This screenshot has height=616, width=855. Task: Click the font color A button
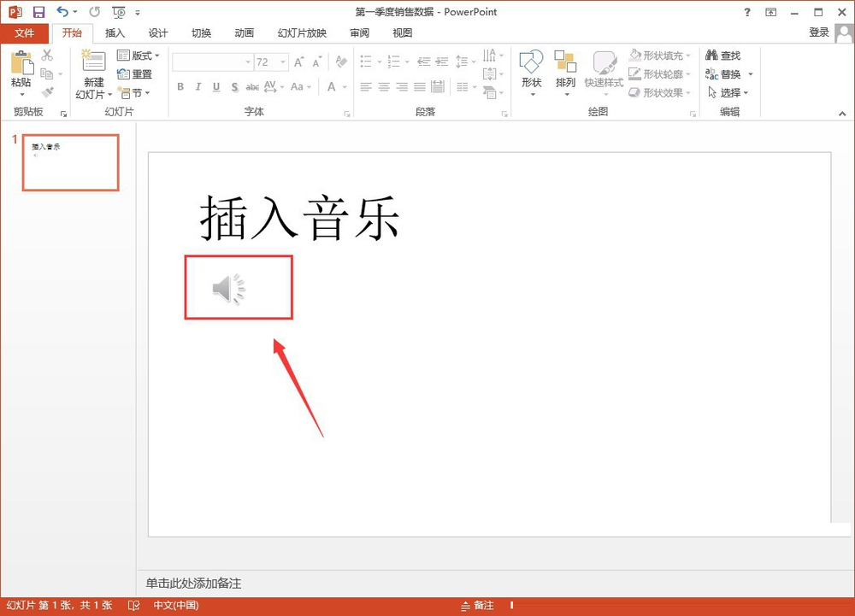tap(331, 86)
